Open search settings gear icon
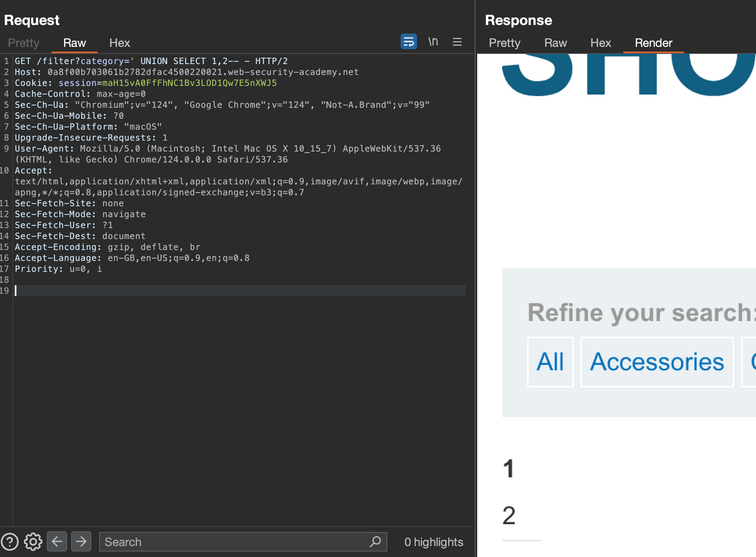Viewport: 756px width, 557px height. click(33, 542)
